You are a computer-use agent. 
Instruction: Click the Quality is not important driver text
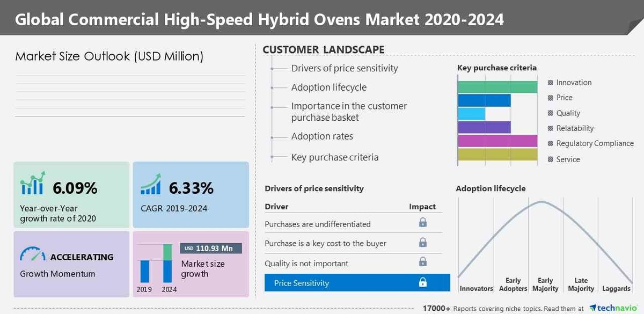pos(306,264)
